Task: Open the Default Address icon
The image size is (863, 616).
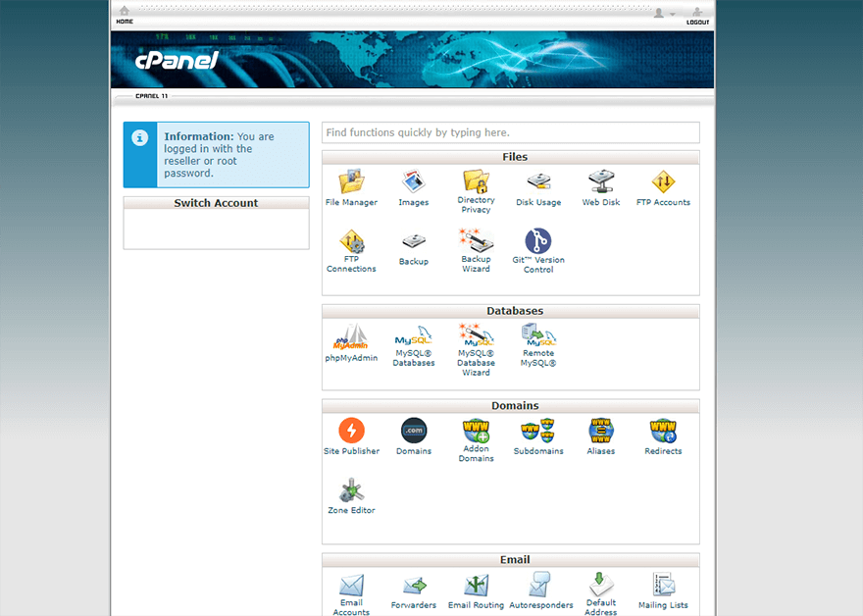Action: click(601, 584)
